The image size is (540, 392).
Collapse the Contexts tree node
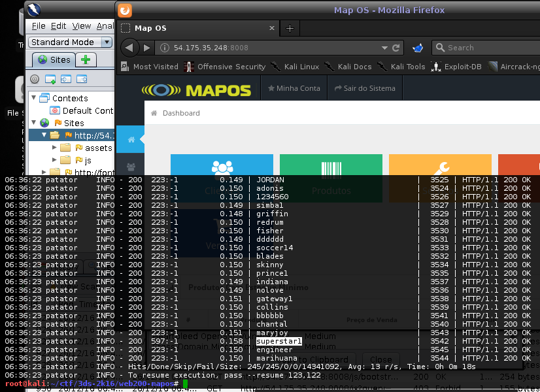[x=34, y=98]
